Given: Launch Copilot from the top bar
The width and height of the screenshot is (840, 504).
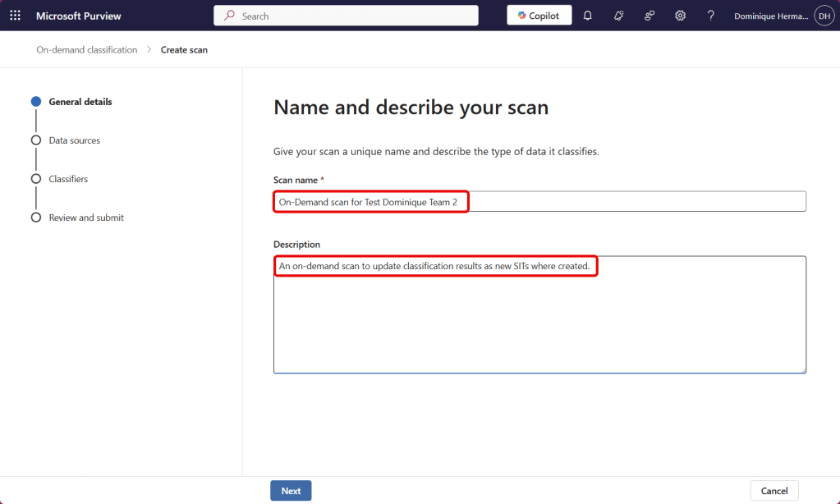Looking at the screenshot, I should click(539, 15).
